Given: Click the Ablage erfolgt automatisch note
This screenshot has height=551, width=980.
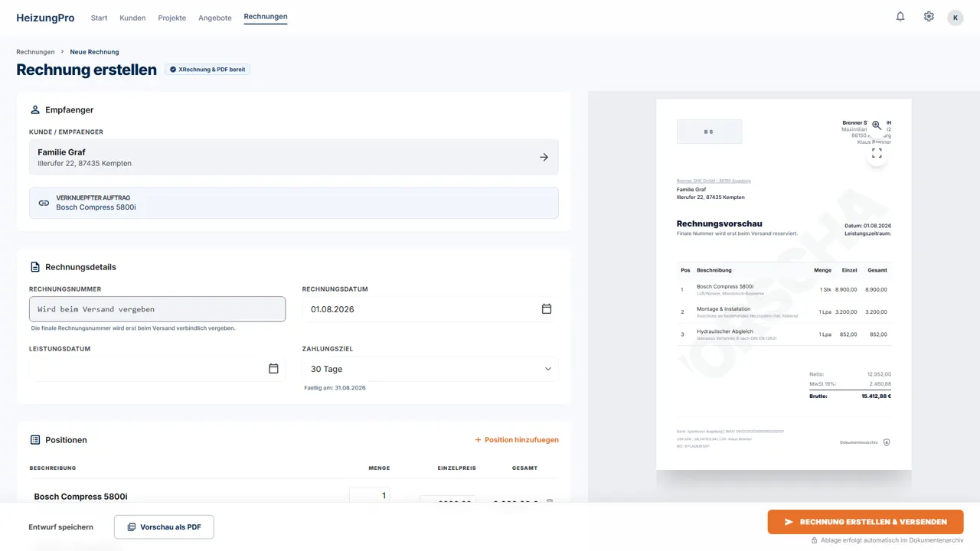Looking at the screenshot, I should (x=892, y=540).
